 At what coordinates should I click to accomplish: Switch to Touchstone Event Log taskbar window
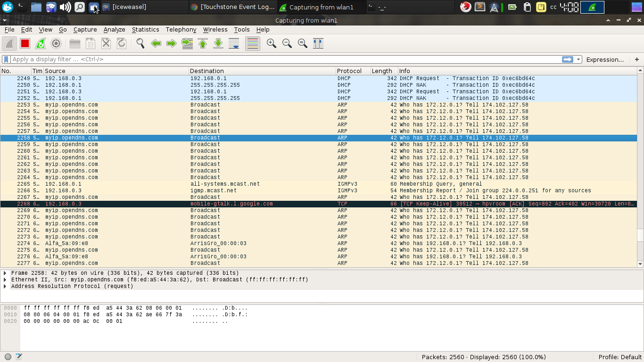(232, 7)
